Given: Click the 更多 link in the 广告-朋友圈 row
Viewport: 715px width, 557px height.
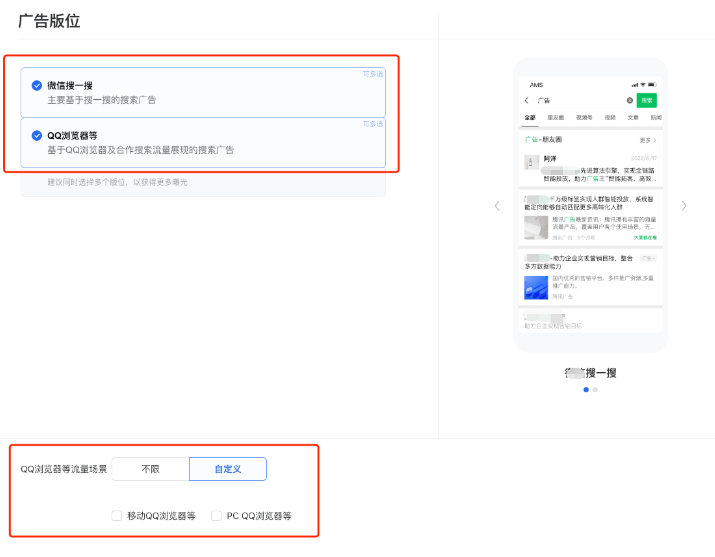Looking at the screenshot, I should coord(648,140).
